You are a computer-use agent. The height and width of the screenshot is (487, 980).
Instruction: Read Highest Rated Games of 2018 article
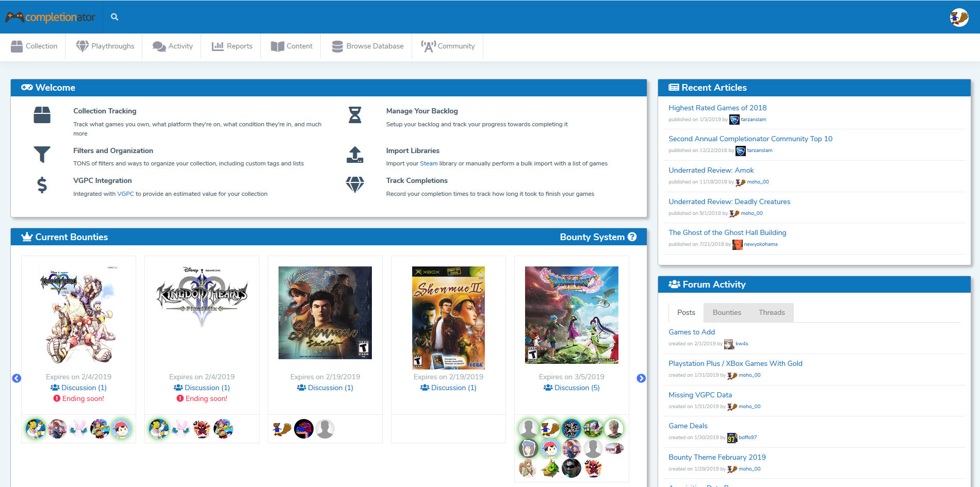(717, 108)
